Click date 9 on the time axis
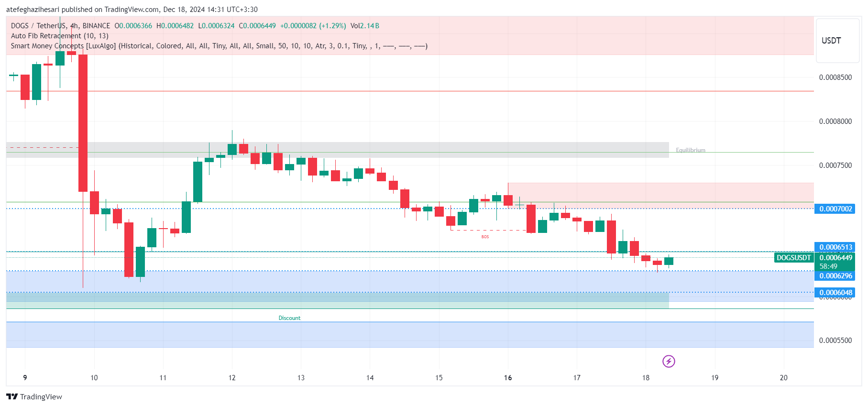 (x=25, y=378)
